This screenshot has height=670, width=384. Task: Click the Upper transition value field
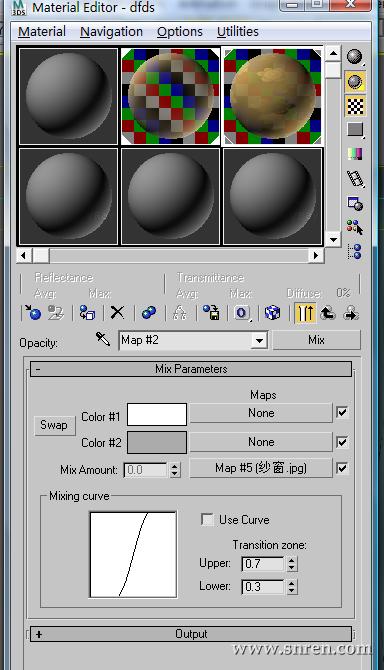(263, 564)
